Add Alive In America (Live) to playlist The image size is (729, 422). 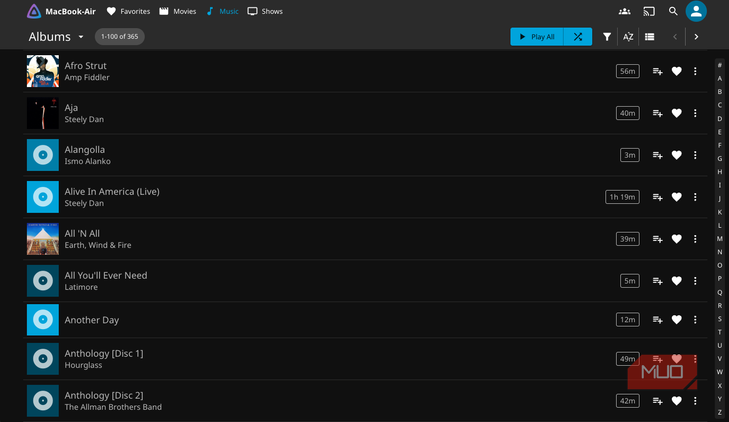(657, 197)
